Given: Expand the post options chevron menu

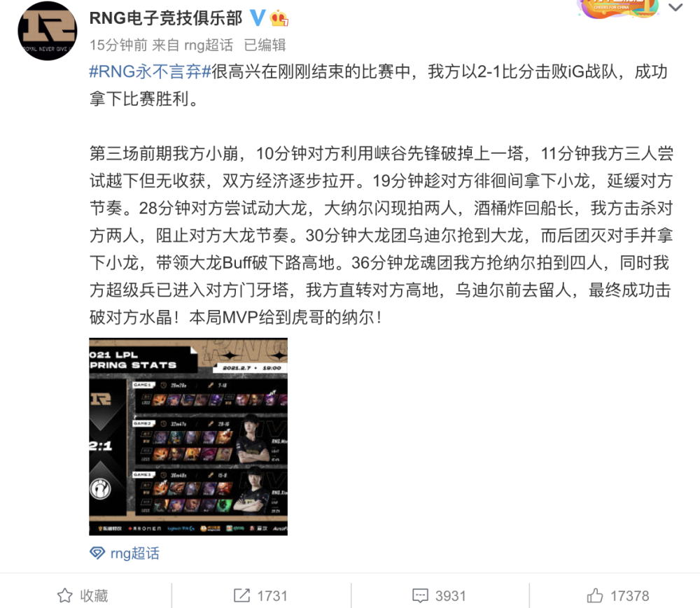Looking at the screenshot, I should [675, 7].
